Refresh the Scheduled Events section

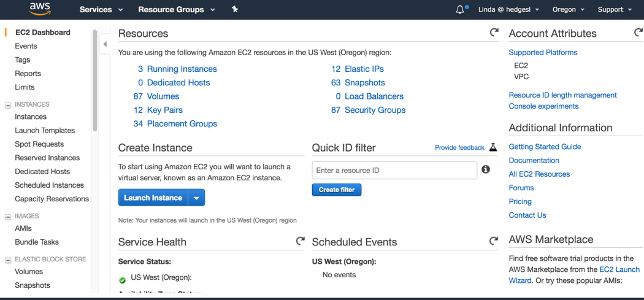point(494,240)
